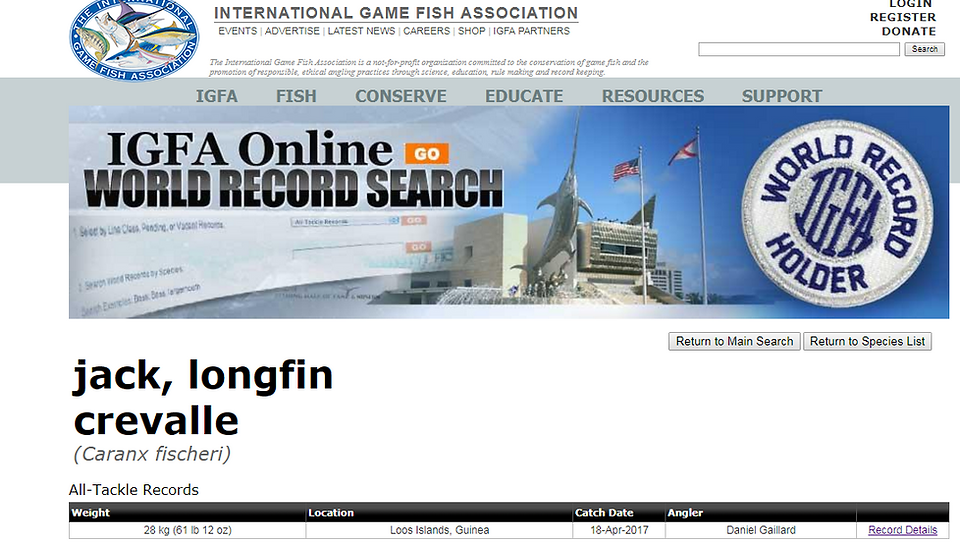Focus the site search text box

pos(799,49)
